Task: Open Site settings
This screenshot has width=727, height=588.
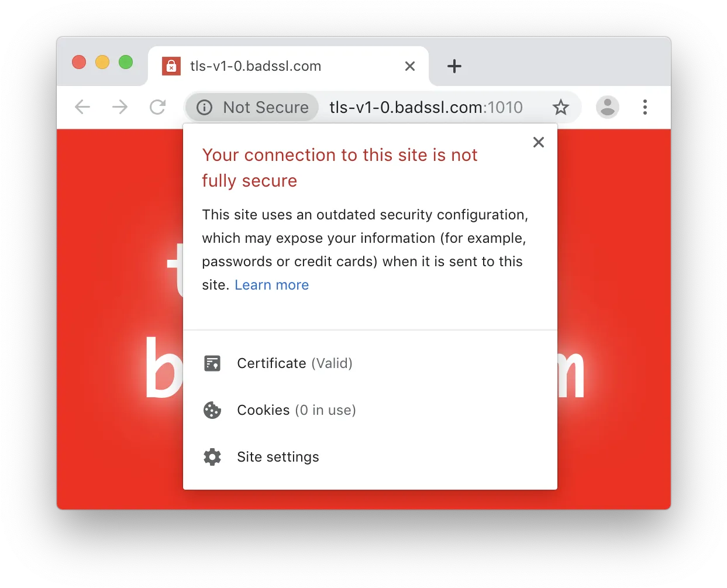Action: [x=370, y=457]
